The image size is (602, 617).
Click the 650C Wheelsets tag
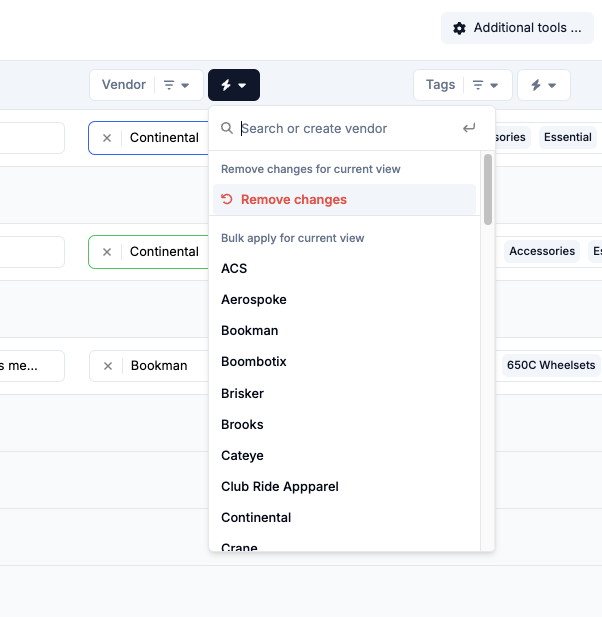tap(550, 365)
